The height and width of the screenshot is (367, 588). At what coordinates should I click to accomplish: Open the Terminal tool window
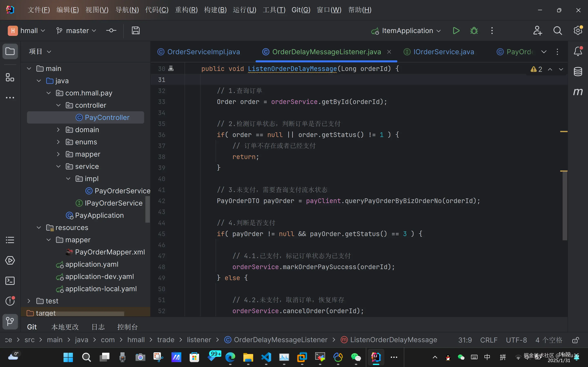click(10, 281)
